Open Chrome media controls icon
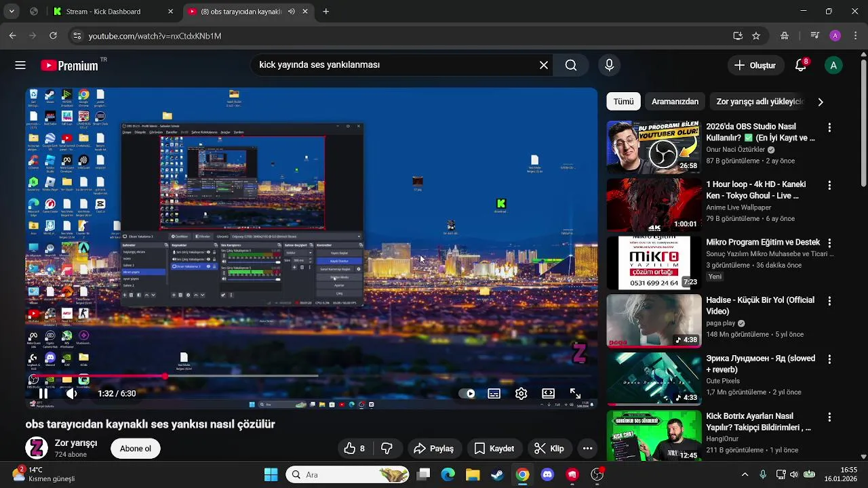The width and height of the screenshot is (868, 488). [815, 36]
